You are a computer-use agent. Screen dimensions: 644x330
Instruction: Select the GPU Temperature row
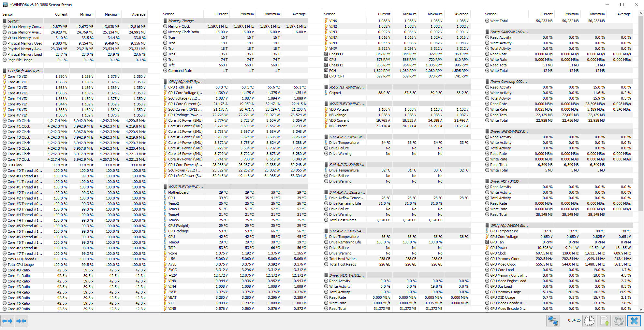pyautogui.click(x=558, y=231)
